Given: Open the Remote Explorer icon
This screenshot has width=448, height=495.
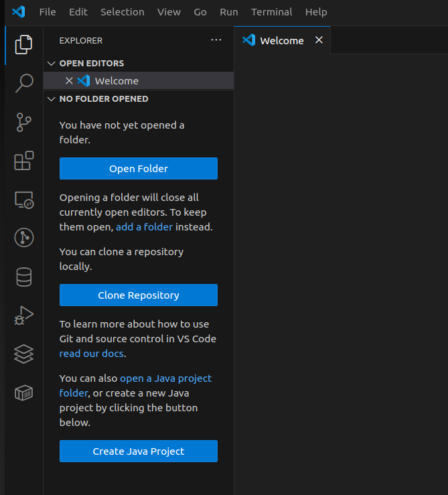Looking at the screenshot, I should click(x=23, y=200).
